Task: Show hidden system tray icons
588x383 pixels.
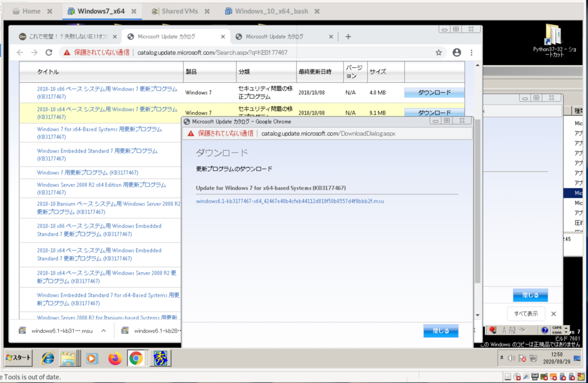Action: point(501,358)
